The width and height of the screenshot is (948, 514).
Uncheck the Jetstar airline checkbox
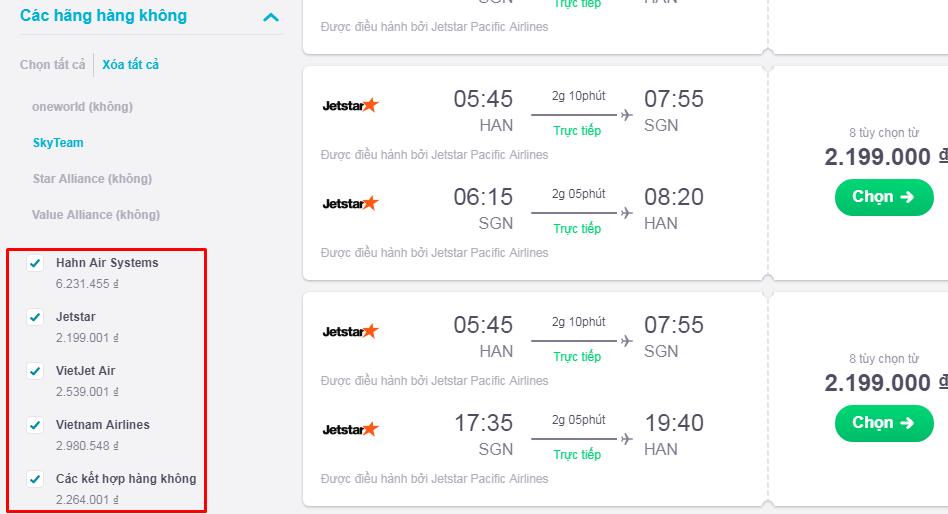(x=36, y=317)
